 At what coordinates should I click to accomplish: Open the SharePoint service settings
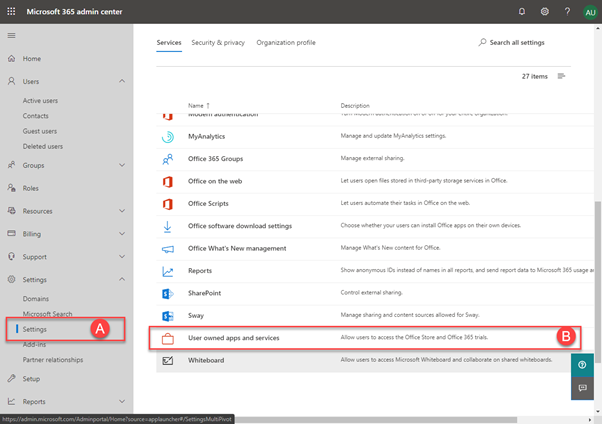(204, 293)
